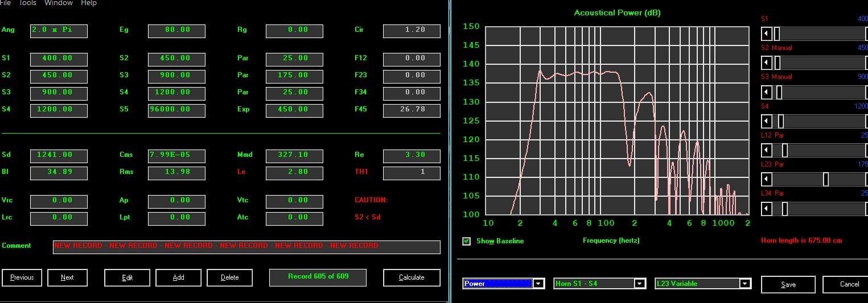The width and height of the screenshot is (868, 303).
Task: Click the L34 Par slider thumb
Action: pyautogui.click(x=785, y=209)
